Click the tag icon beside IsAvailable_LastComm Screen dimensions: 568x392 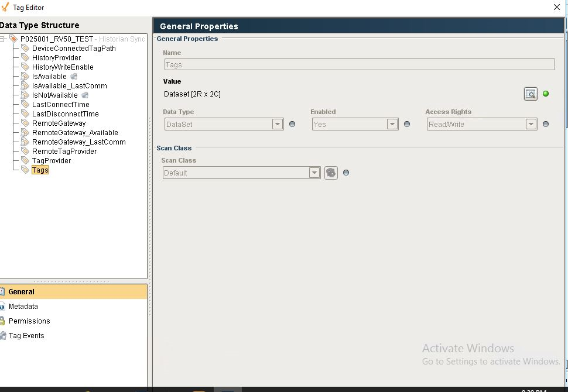point(25,86)
